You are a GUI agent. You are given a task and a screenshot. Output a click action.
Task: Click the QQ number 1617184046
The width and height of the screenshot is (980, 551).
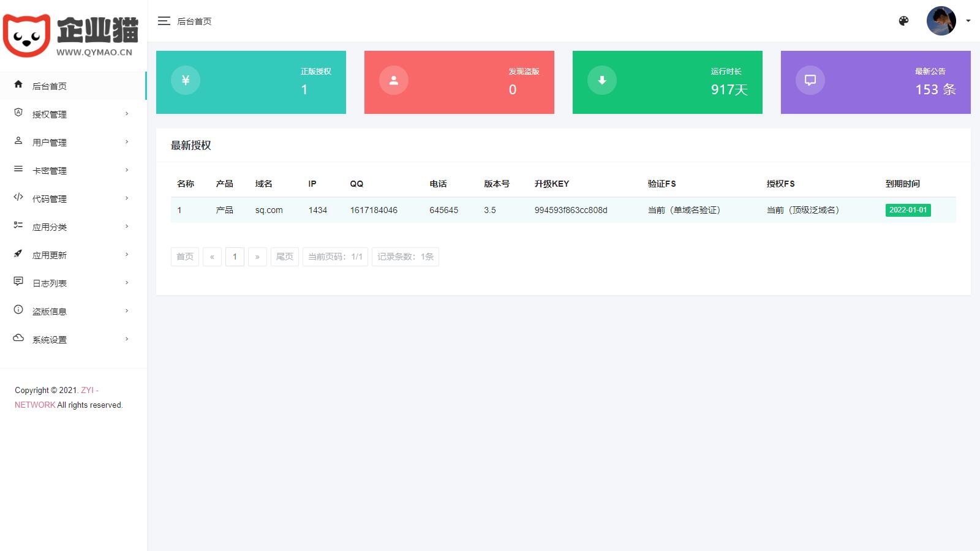(x=374, y=210)
